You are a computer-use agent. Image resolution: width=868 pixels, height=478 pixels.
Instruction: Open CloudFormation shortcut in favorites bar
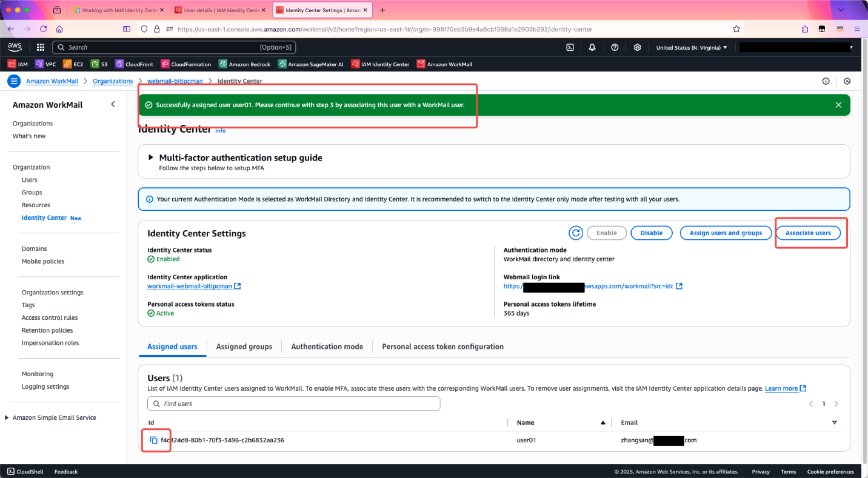(x=186, y=64)
